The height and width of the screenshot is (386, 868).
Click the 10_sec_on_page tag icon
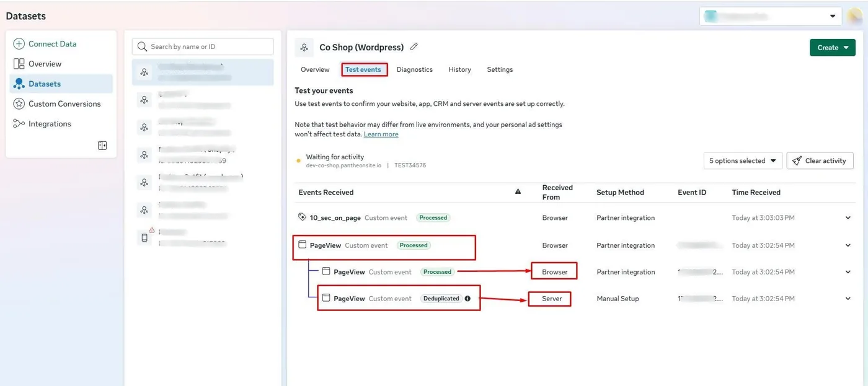point(302,217)
